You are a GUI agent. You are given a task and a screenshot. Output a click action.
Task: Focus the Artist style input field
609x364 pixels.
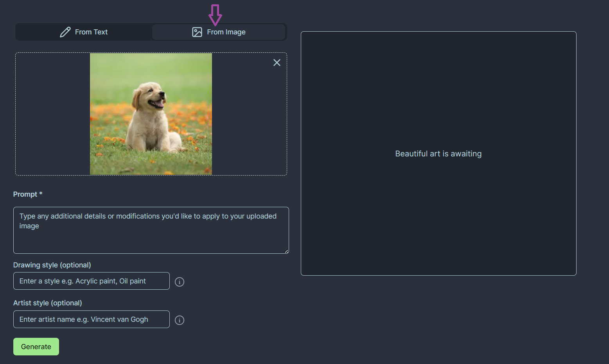coord(92,319)
